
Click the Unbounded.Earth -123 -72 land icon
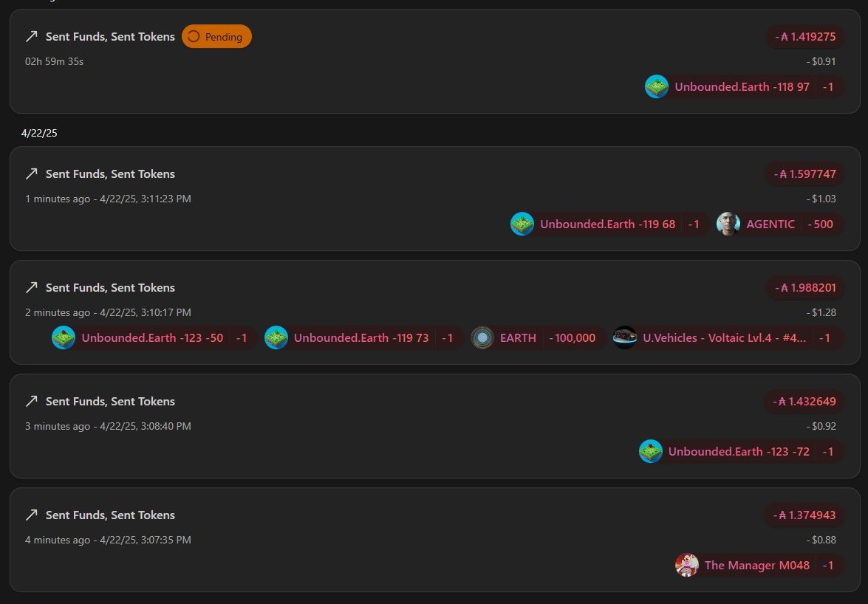651,451
